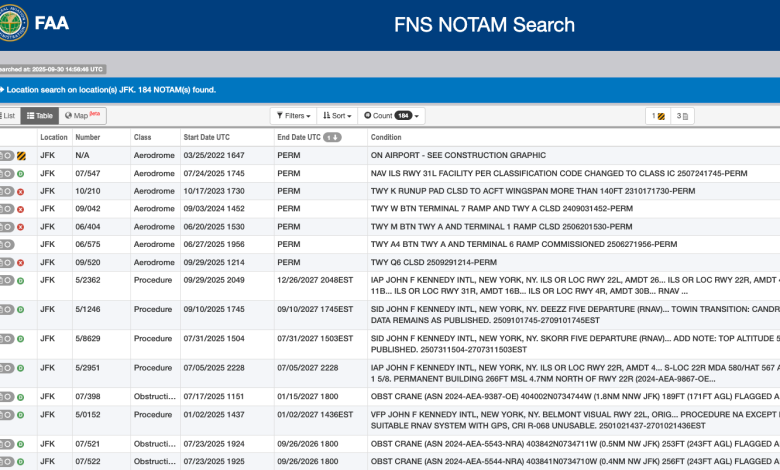Click the construction graphics count button
This screenshot has height=470, width=780.
point(658,116)
